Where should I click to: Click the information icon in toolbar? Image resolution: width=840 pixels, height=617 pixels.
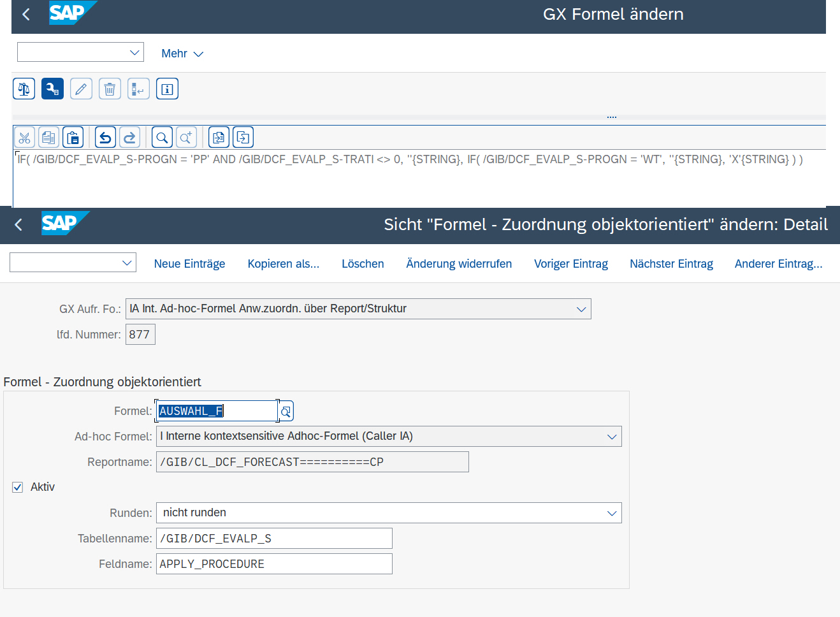tap(167, 89)
